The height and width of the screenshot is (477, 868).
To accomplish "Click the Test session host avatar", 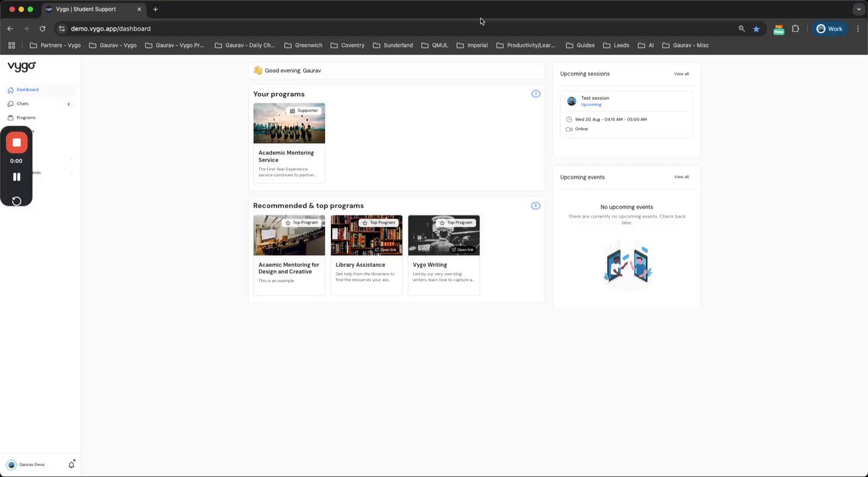I will click(x=572, y=101).
